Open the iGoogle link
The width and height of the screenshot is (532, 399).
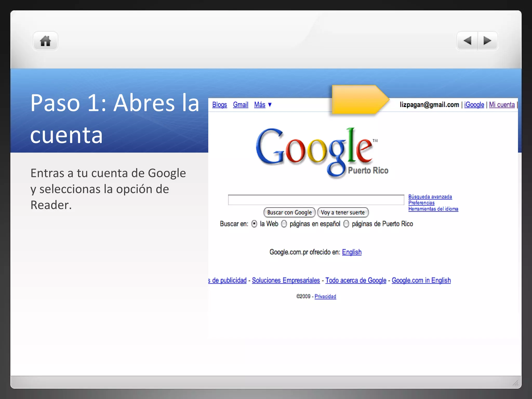[x=474, y=105]
